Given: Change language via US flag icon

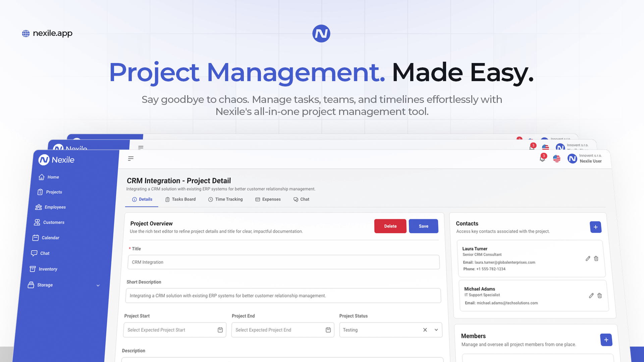Looking at the screenshot, I should pyautogui.click(x=557, y=159).
